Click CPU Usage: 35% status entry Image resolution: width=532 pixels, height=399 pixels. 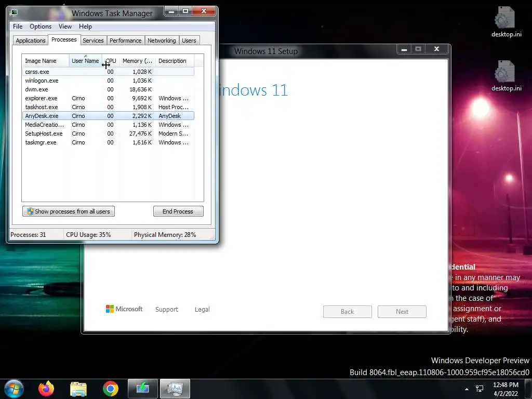(x=88, y=234)
